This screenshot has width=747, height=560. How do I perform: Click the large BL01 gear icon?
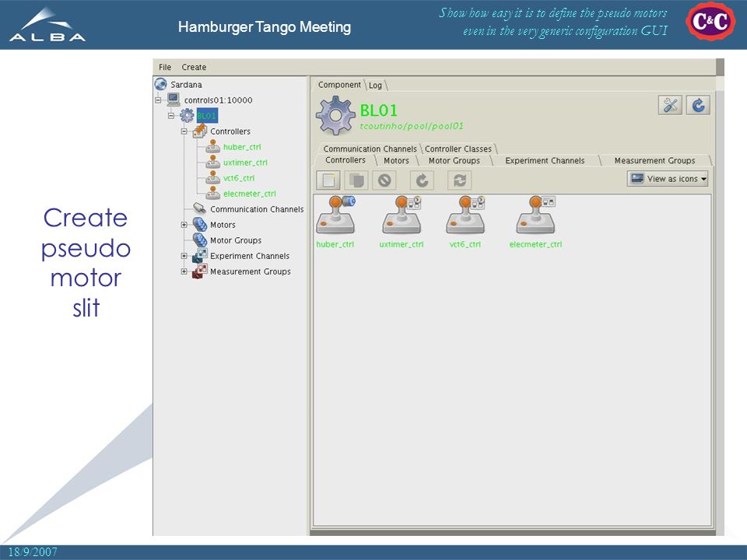335,115
